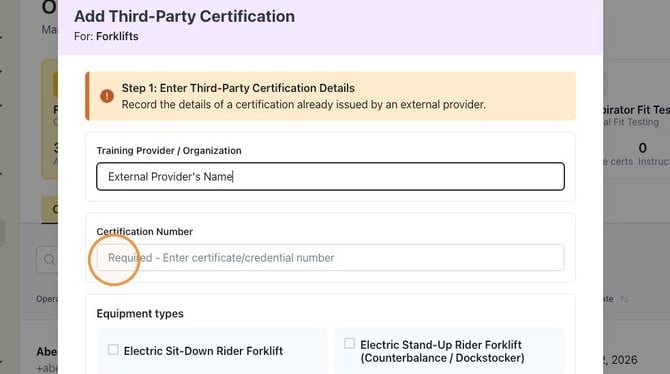Check the Electric Sit-Down Rider Forklift checkbox

(113, 350)
